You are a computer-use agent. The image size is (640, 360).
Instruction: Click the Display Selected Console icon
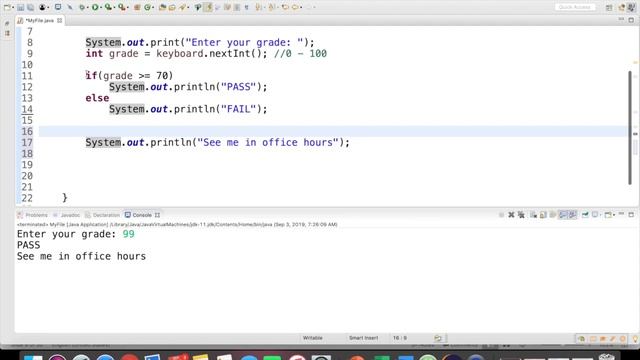click(x=595, y=215)
